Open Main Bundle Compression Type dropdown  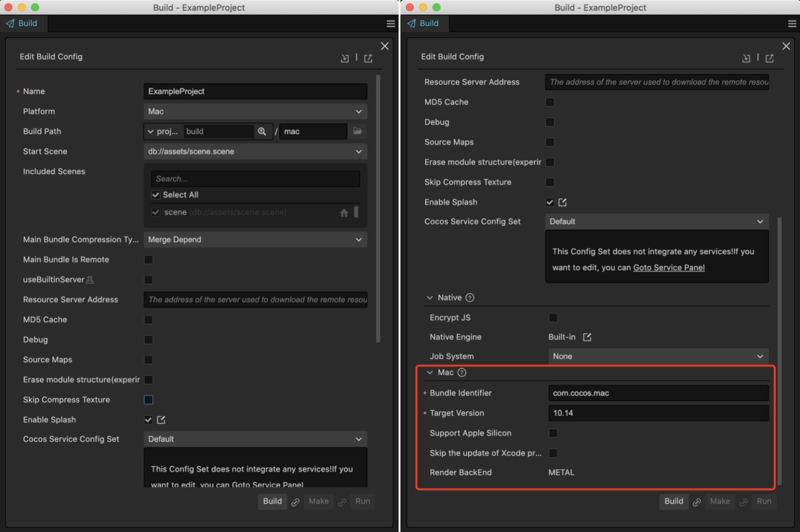tap(256, 239)
